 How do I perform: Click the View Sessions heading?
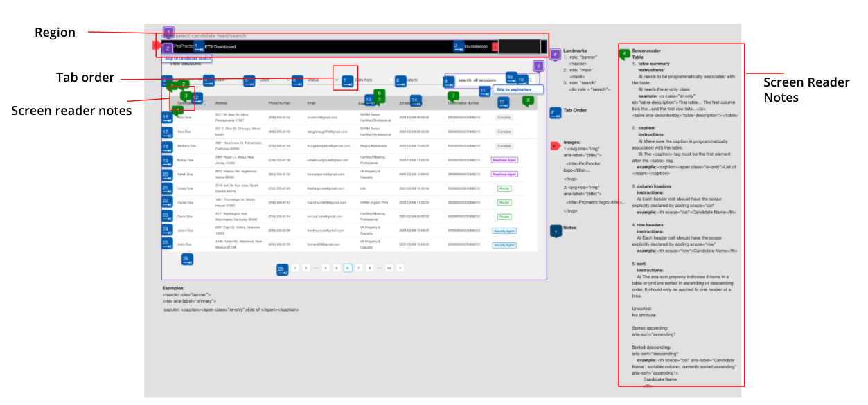tap(187, 64)
